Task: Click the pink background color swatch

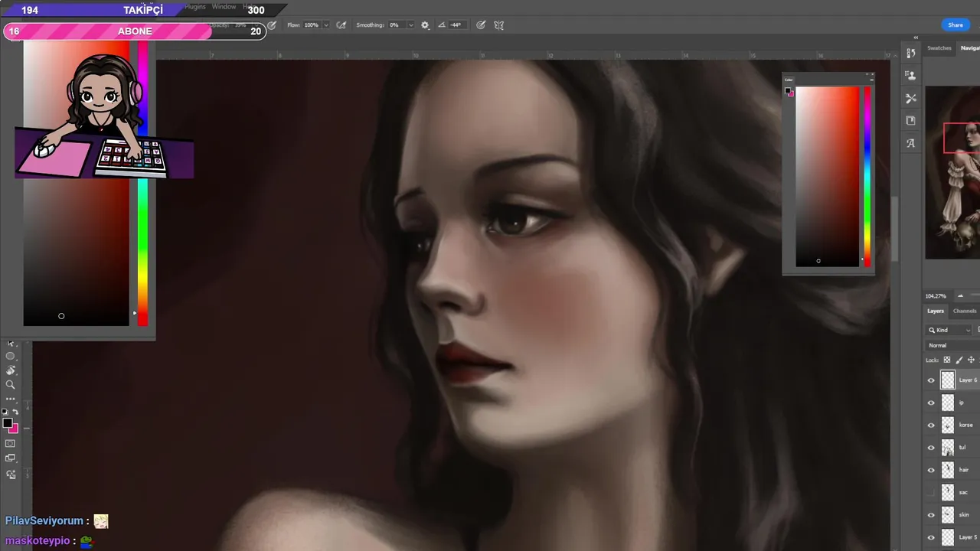Action: pyautogui.click(x=13, y=429)
